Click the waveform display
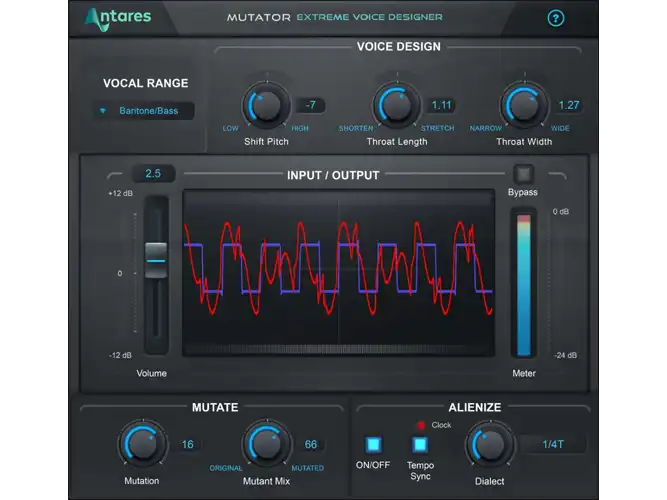The image size is (667, 500). [339, 272]
